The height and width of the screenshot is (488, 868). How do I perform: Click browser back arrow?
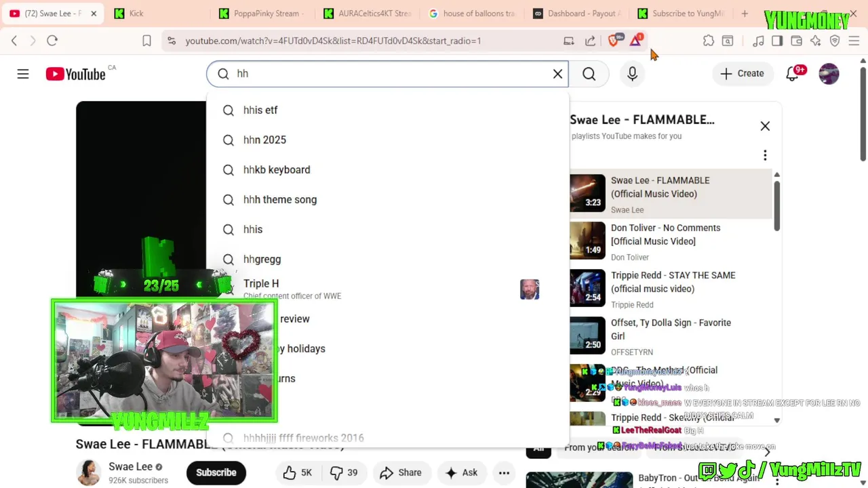coord(14,41)
